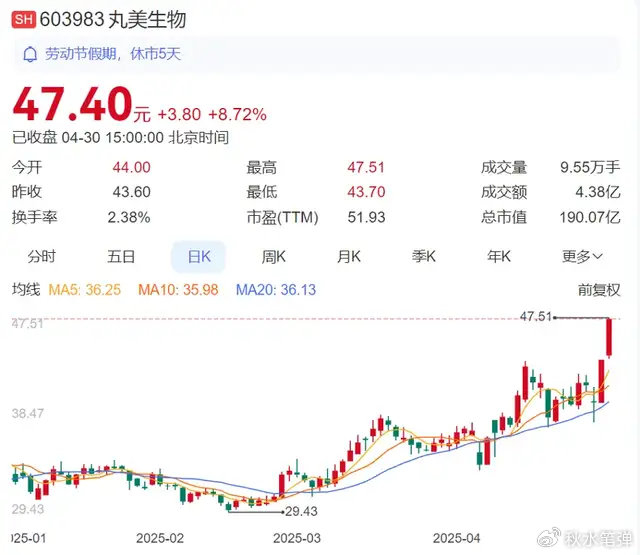640x555 pixels.
Task: Tap the stock title 603983 丸美生物
Action: coord(113,19)
